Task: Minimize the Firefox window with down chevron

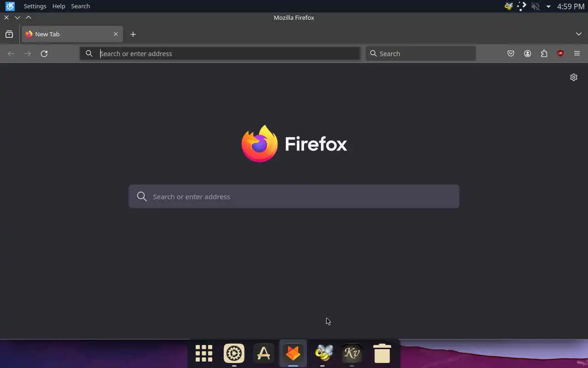Action: pyautogui.click(x=17, y=17)
